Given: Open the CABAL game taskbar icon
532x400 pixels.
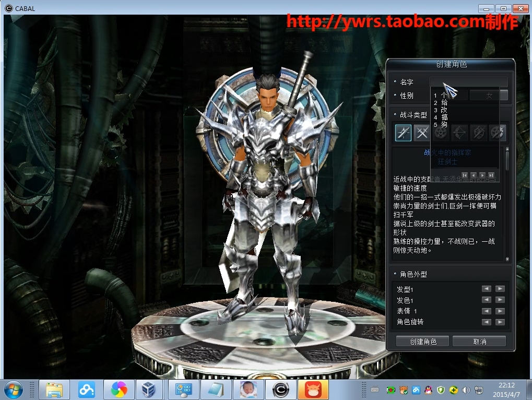Looking at the screenshot, I should (x=281, y=390).
